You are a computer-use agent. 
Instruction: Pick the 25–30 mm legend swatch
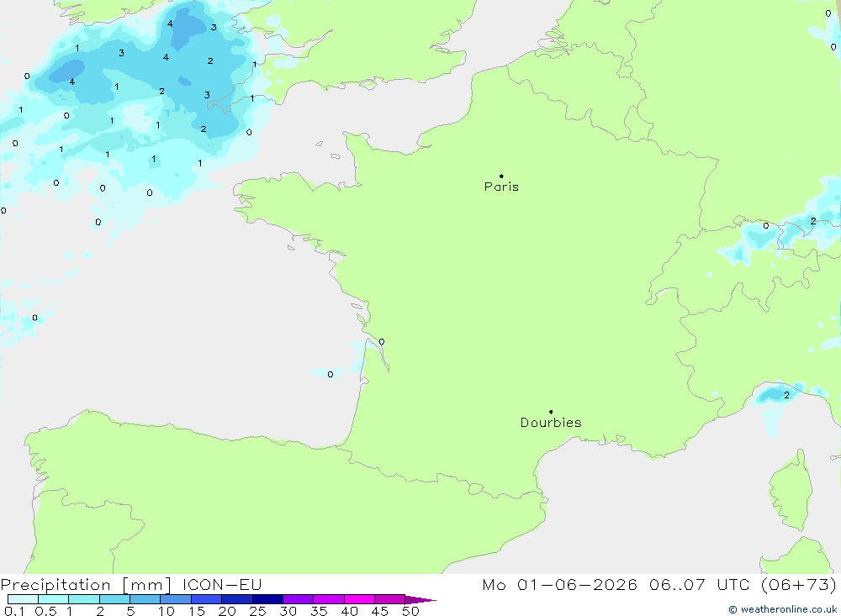[x=267, y=599]
